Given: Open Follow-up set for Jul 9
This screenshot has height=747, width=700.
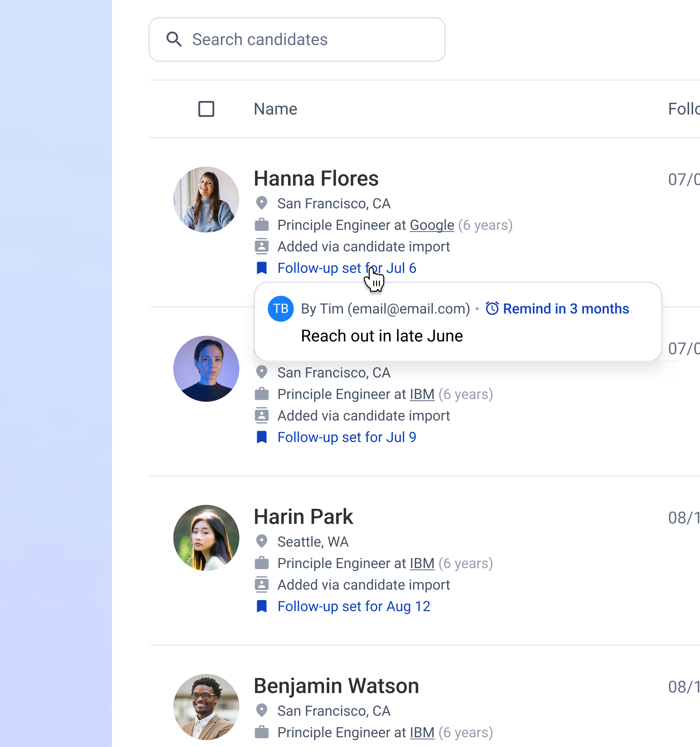Looking at the screenshot, I should click(x=346, y=437).
